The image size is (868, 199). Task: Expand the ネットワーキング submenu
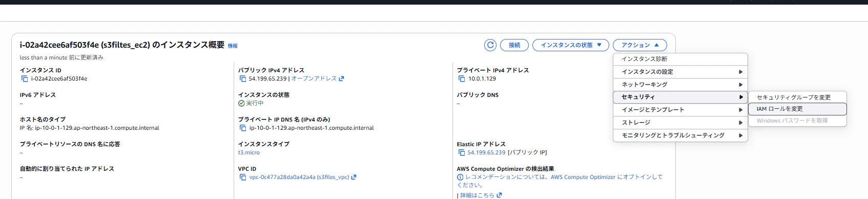click(x=680, y=85)
